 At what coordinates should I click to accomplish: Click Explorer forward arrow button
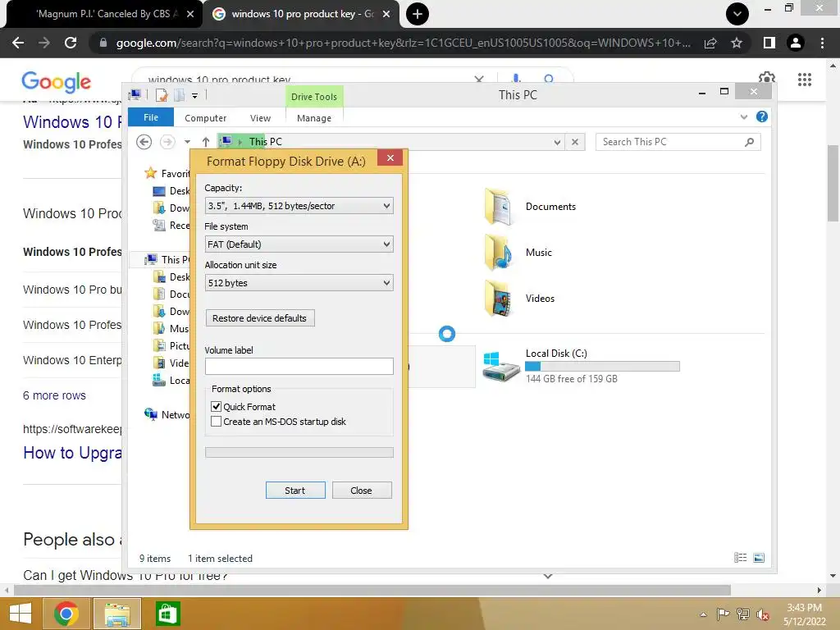167,141
